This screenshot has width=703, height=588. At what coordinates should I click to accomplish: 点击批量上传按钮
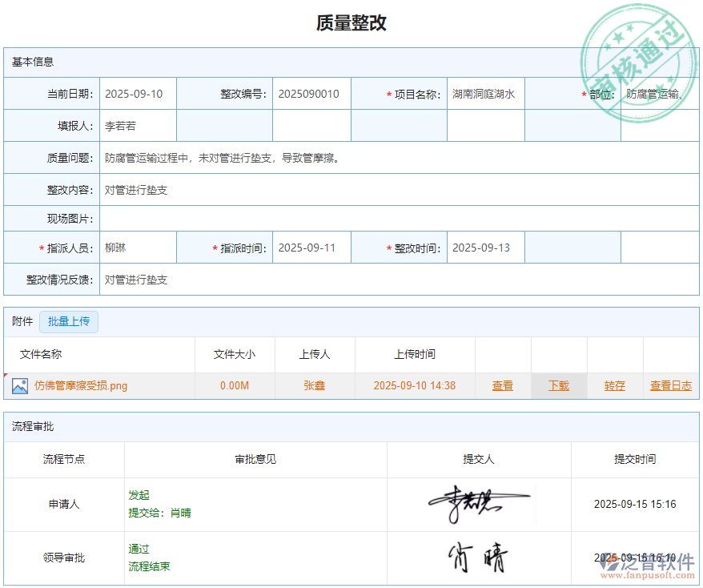tap(69, 321)
